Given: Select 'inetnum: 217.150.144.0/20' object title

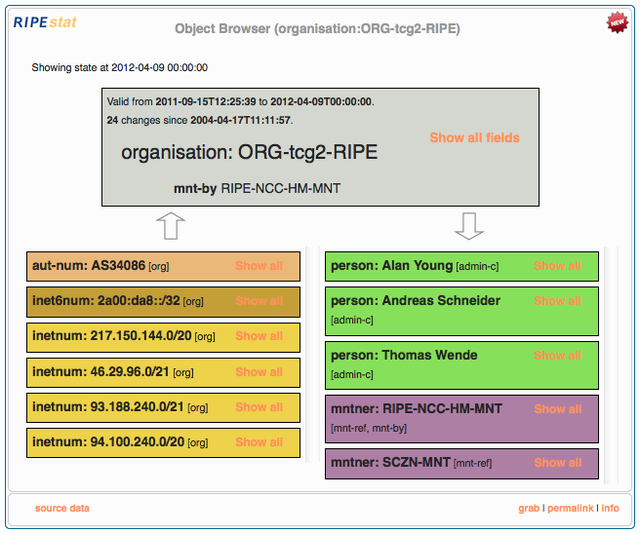Looking at the screenshot, I should pyautogui.click(x=112, y=336).
